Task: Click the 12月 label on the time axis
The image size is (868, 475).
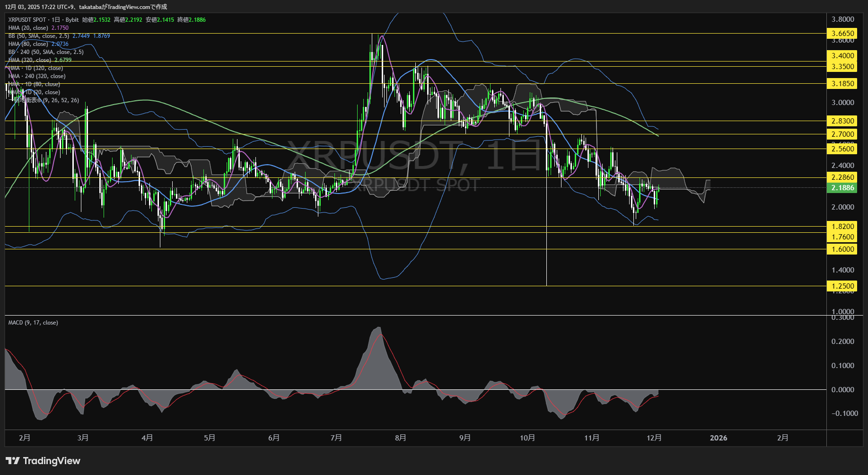Action: pos(655,438)
